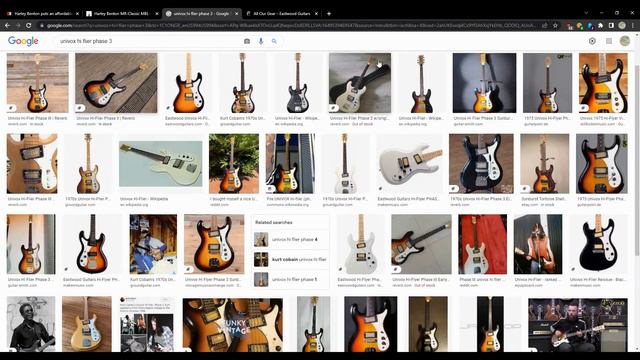The image size is (640, 360).
Task: Open Sunburst Tortoise Shell ebay image
Action: (x=544, y=164)
